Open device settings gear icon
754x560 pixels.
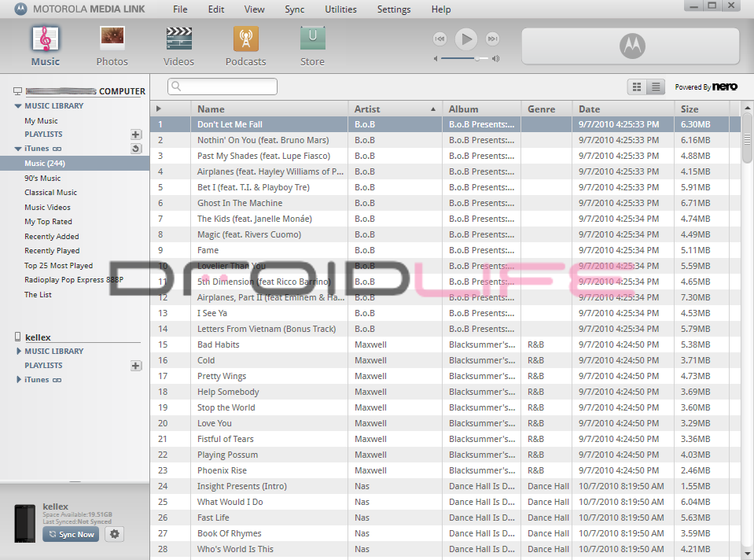click(x=115, y=534)
